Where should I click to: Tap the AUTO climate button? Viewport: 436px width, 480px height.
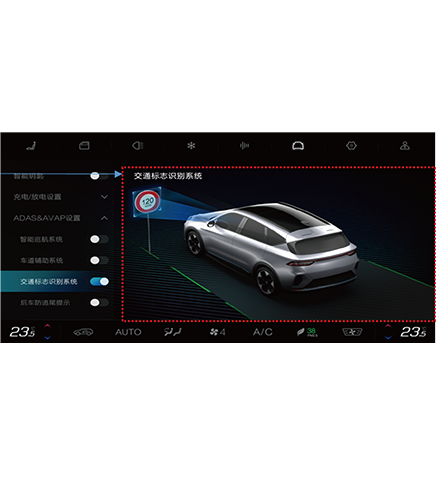tap(128, 332)
